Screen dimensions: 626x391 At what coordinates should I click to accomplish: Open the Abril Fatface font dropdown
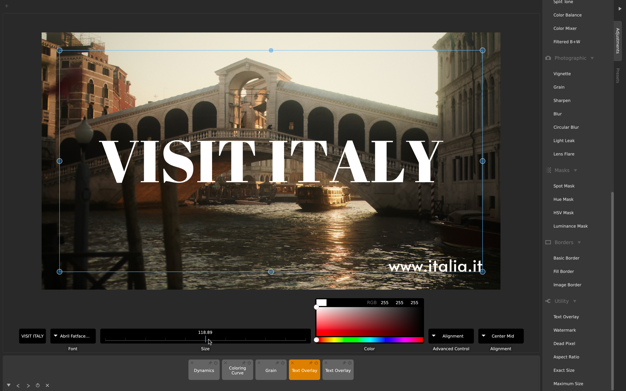(73, 336)
